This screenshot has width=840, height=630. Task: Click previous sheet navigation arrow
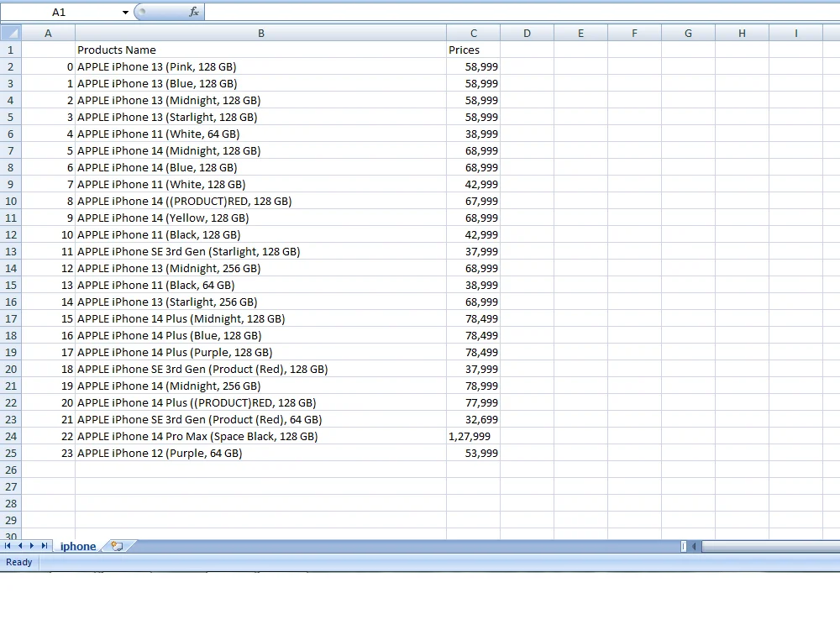click(20, 546)
